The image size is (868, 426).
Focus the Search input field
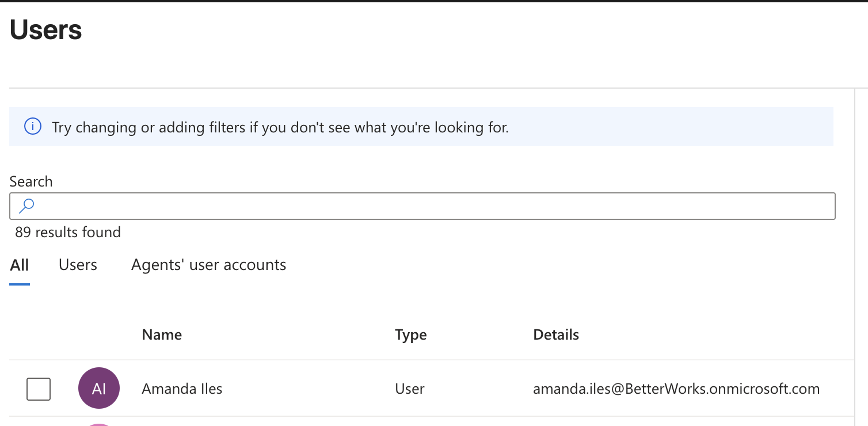coord(422,206)
